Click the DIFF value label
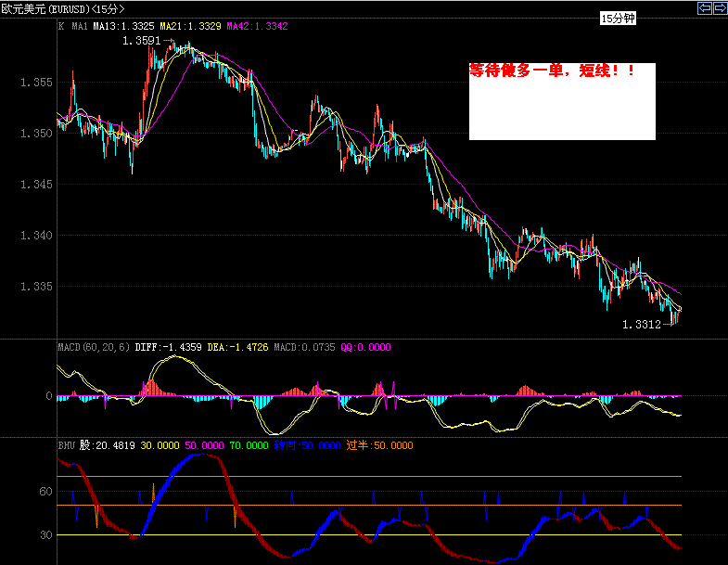 point(167,347)
